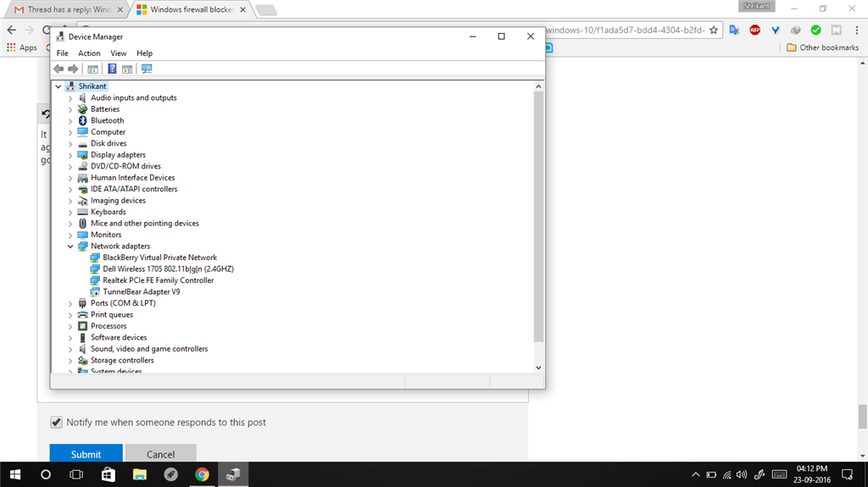
Task: Open the Windows Store taskbar icon
Action: [108, 474]
